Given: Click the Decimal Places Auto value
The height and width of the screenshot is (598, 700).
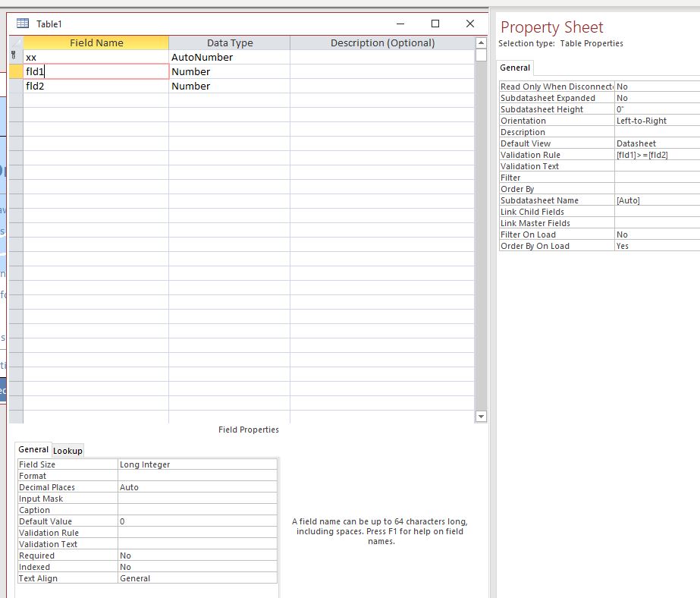Looking at the screenshot, I should pyautogui.click(x=197, y=487).
